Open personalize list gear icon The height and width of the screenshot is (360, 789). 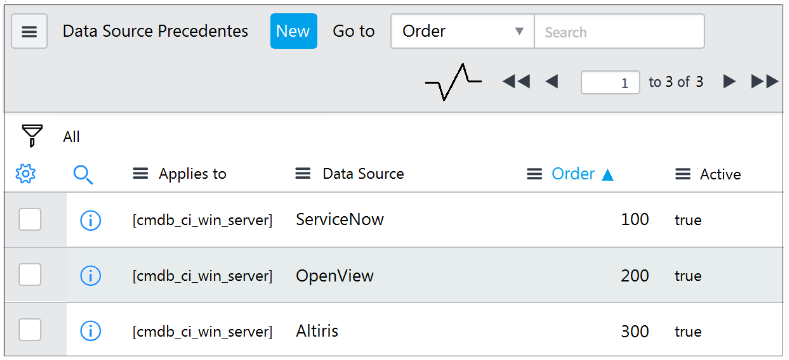[25, 174]
